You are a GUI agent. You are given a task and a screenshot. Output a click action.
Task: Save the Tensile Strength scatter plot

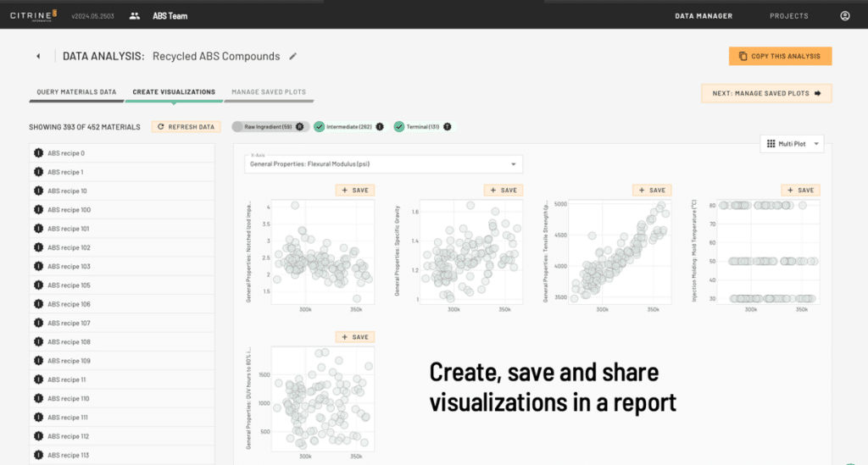pyautogui.click(x=652, y=190)
